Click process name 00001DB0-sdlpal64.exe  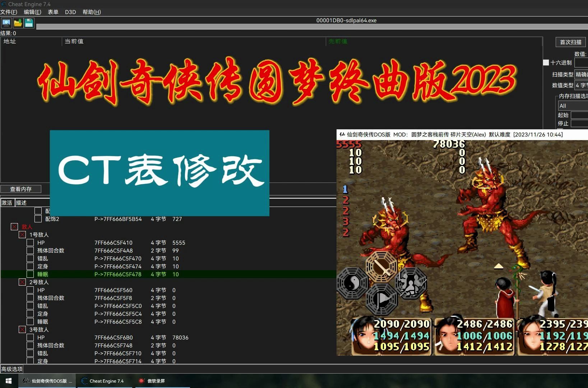[x=346, y=20]
